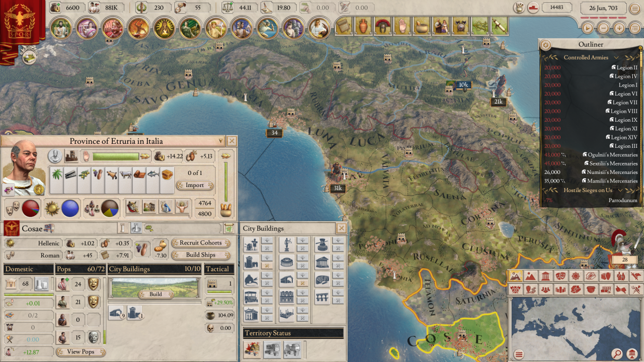Click the magnifier search button on minimap
Screen dimensions: 644x362
pyautogui.click(x=617, y=354)
